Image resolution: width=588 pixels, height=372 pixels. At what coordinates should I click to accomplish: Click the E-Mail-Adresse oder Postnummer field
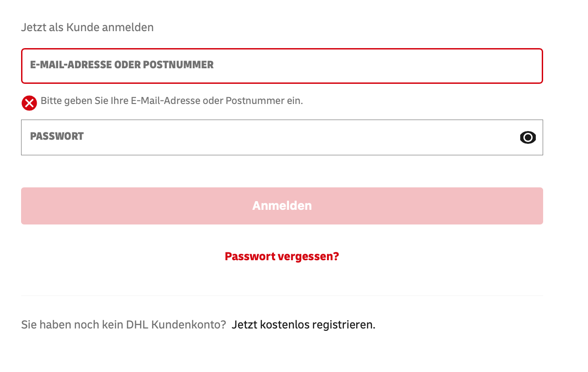click(x=282, y=66)
